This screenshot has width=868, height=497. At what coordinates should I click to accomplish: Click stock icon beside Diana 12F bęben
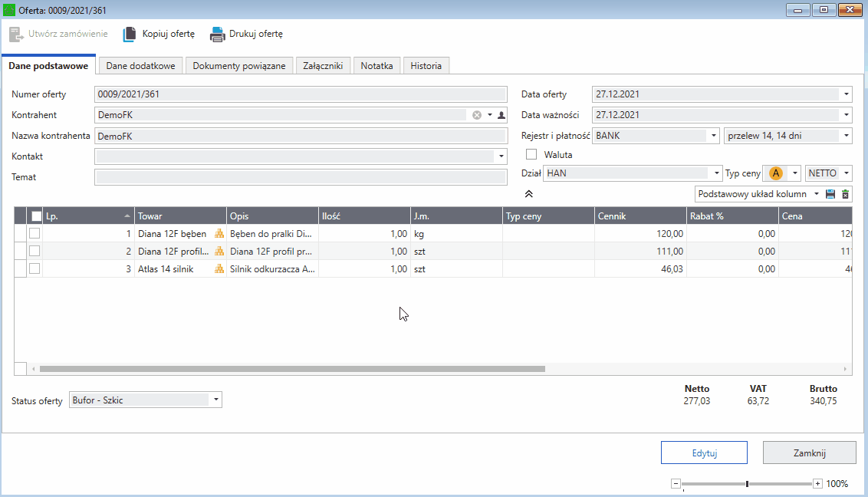coord(219,234)
